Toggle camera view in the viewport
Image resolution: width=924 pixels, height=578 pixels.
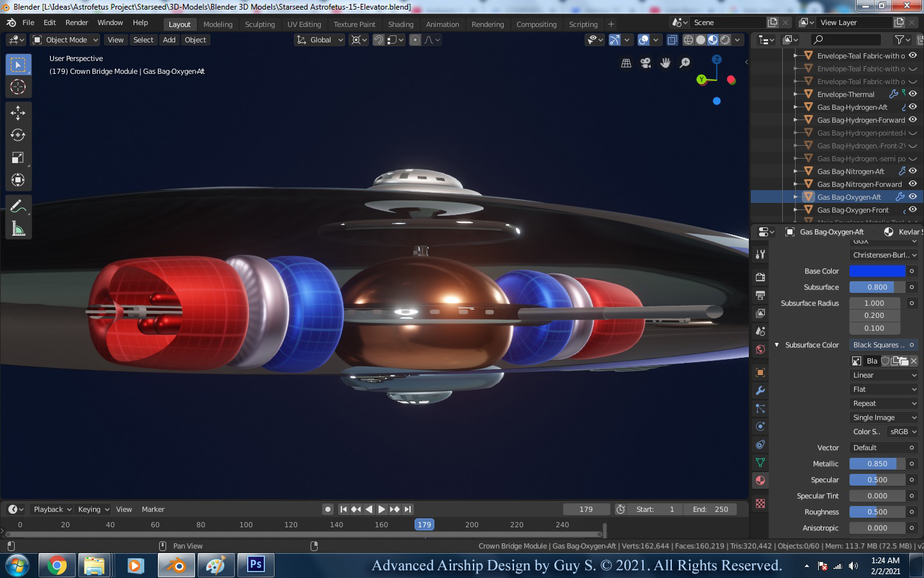[646, 63]
